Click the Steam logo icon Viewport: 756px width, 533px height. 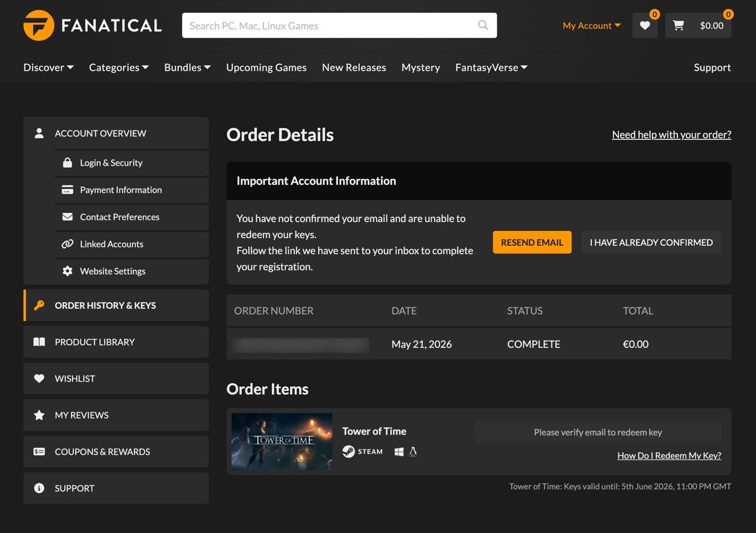pyautogui.click(x=348, y=451)
